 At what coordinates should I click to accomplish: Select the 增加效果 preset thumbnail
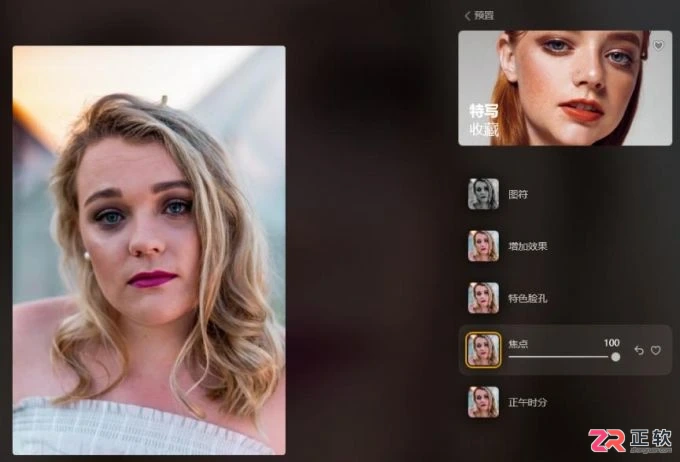[x=483, y=246]
